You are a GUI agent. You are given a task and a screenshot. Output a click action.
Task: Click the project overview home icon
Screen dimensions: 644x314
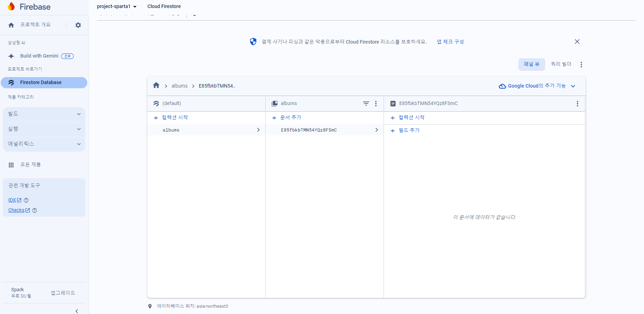pyautogui.click(x=11, y=25)
